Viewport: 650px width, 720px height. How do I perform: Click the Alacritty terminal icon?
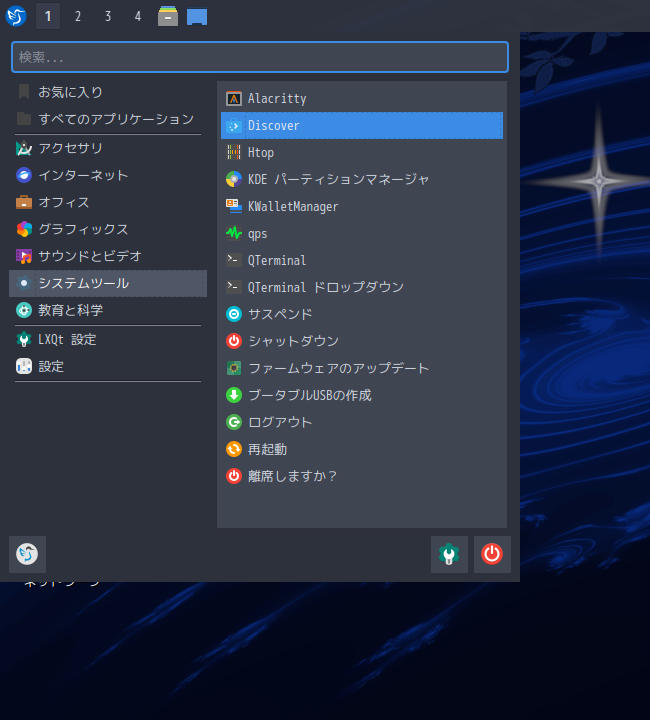234,99
